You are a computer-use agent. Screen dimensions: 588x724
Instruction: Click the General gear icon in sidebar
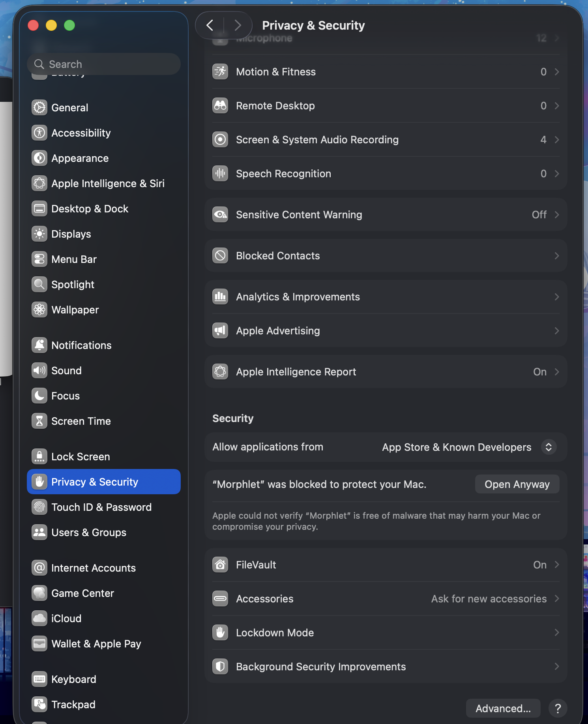[39, 107]
